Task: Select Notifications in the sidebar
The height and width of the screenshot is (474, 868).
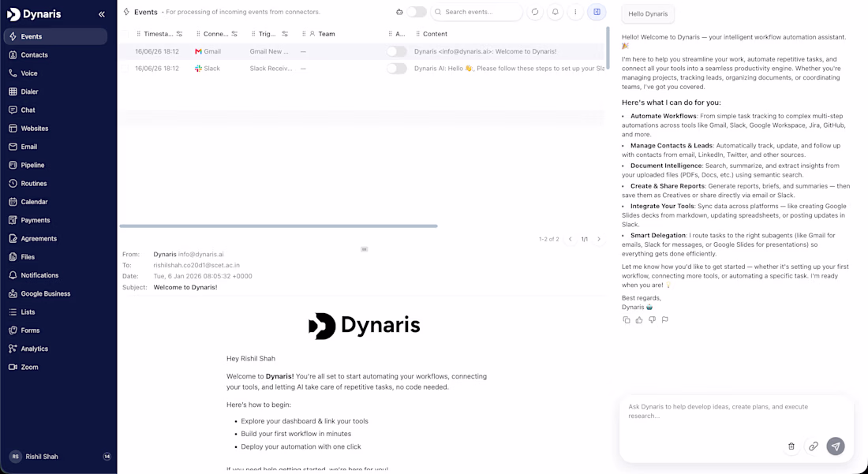Action: (x=55, y=275)
